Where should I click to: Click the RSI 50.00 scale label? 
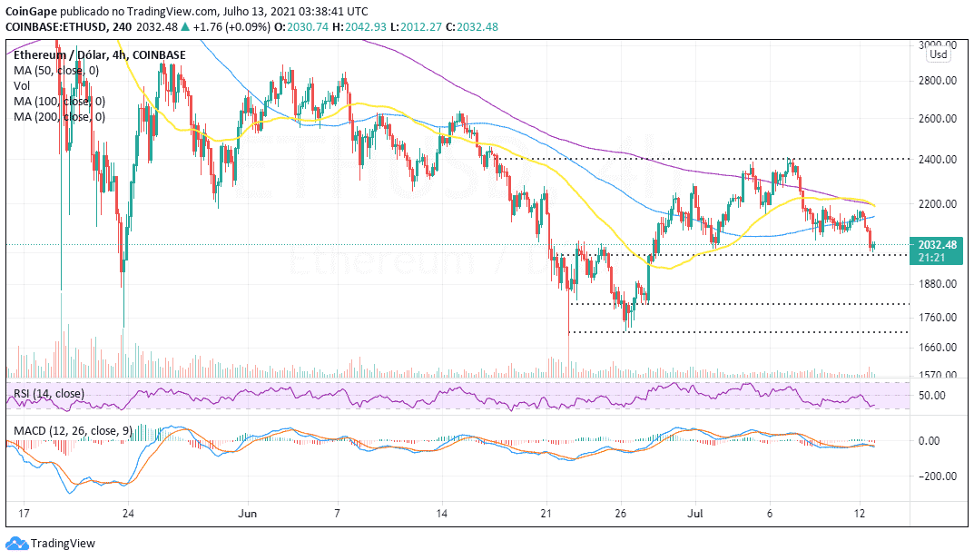(931, 396)
